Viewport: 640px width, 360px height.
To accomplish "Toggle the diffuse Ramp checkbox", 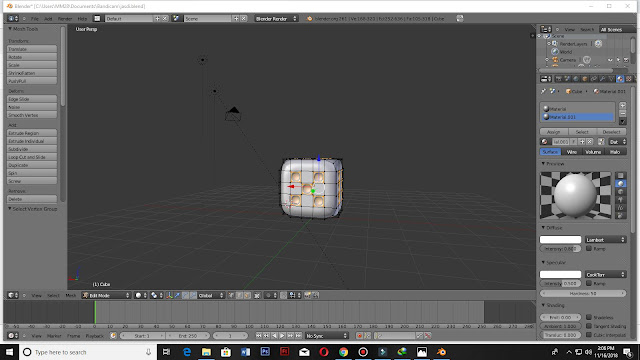I will click(x=589, y=248).
